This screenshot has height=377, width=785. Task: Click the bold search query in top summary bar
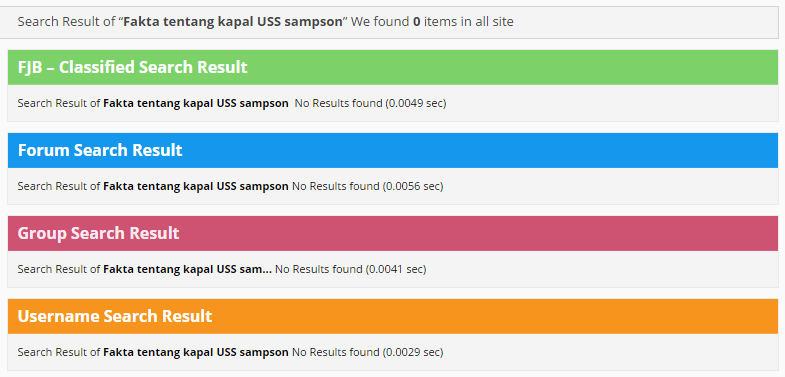click(233, 22)
